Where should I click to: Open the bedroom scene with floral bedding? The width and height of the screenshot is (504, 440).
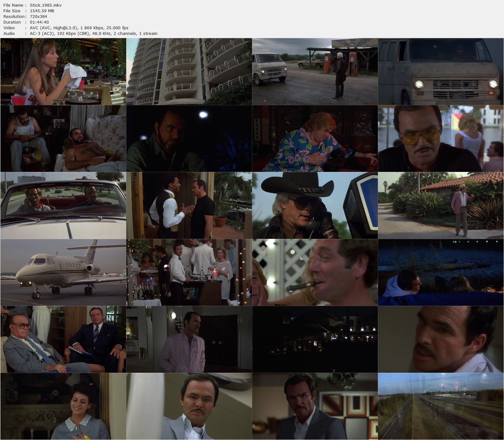tap(63, 139)
